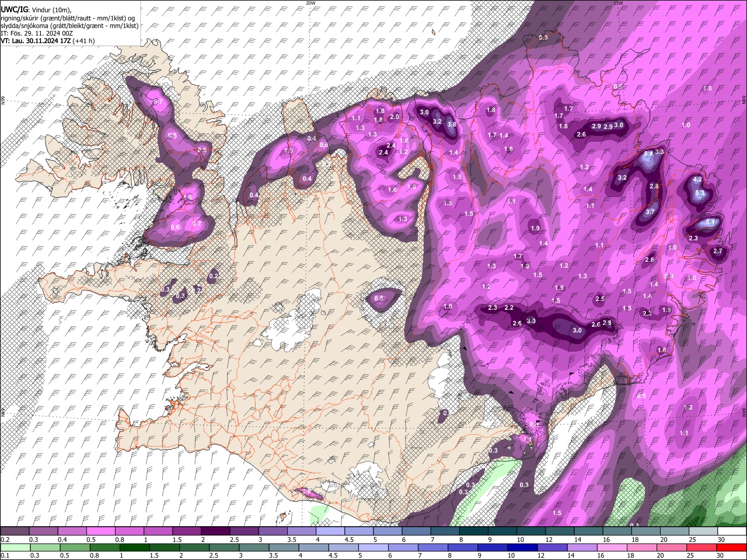Image resolution: width=747 pixels, height=560 pixels.
Task: Select the white top legend swatch at 30
Action: point(732,531)
